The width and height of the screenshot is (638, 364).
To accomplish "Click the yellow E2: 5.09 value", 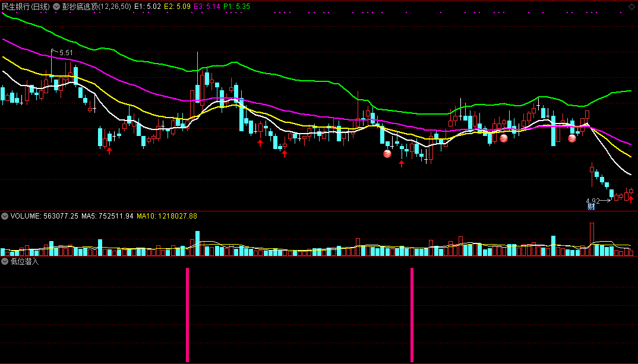I will pos(177,7).
